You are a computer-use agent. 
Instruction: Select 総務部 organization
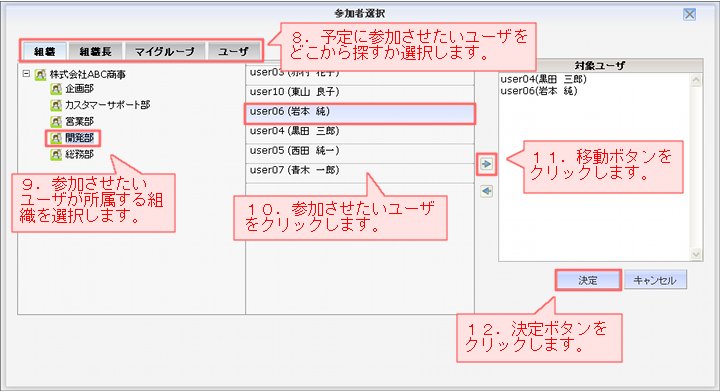pyautogui.click(x=79, y=154)
